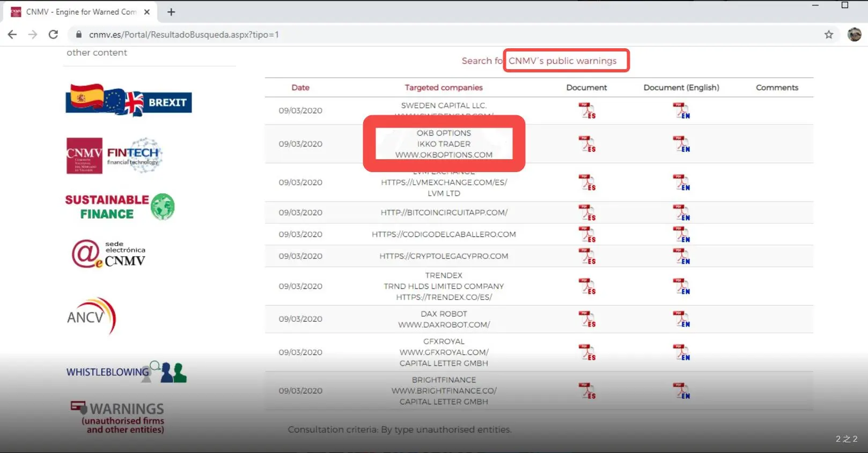Open English PDF for cryptolegacypro.com row
Screen dimensions: 868x453
coord(681,256)
